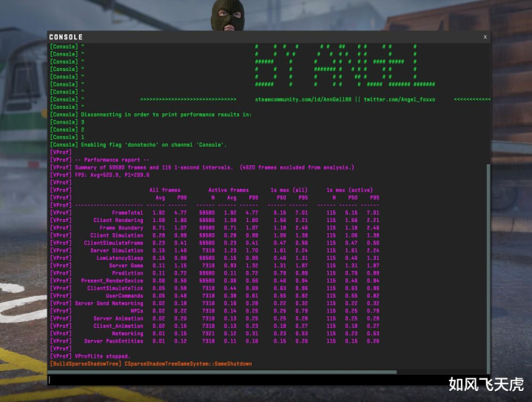Click the 'Enabling flag donotecho' console line

(x=138, y=145)
